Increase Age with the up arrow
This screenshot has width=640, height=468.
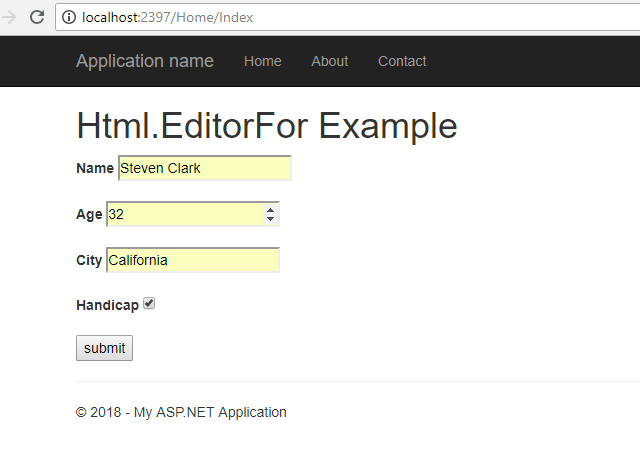[x=270, y=209]
